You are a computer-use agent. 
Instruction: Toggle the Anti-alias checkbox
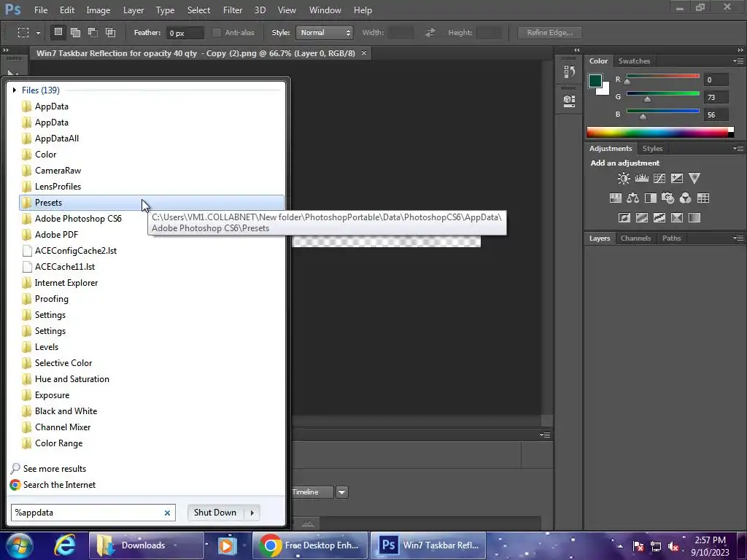click(216, 32)
